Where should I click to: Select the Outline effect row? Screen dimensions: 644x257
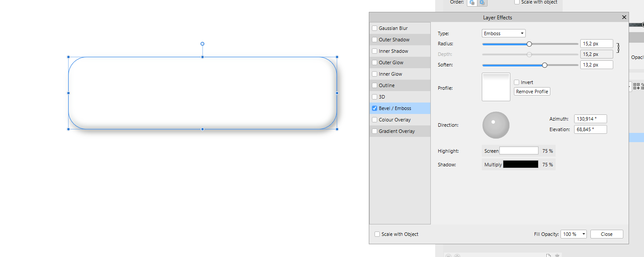(x=400, y=85)
